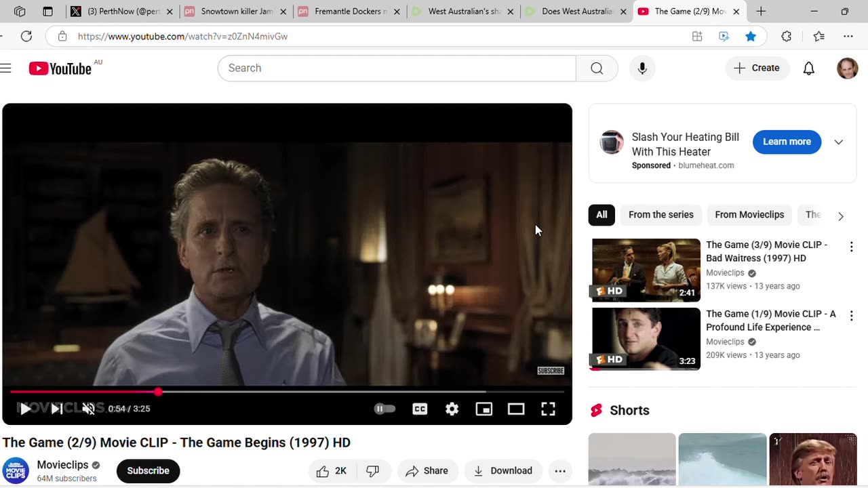Subscribe to the Movieclips channel
The image size is (868, 488).
[148, 471]
